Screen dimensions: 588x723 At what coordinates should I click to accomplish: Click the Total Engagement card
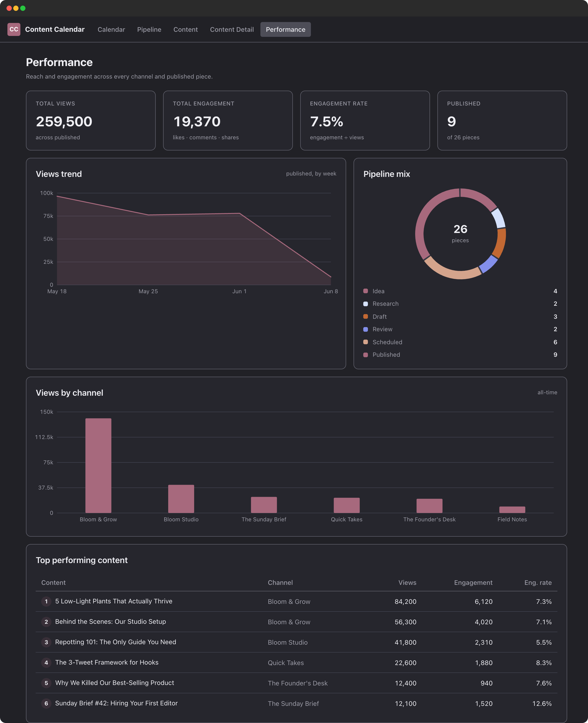pos(228,120)
